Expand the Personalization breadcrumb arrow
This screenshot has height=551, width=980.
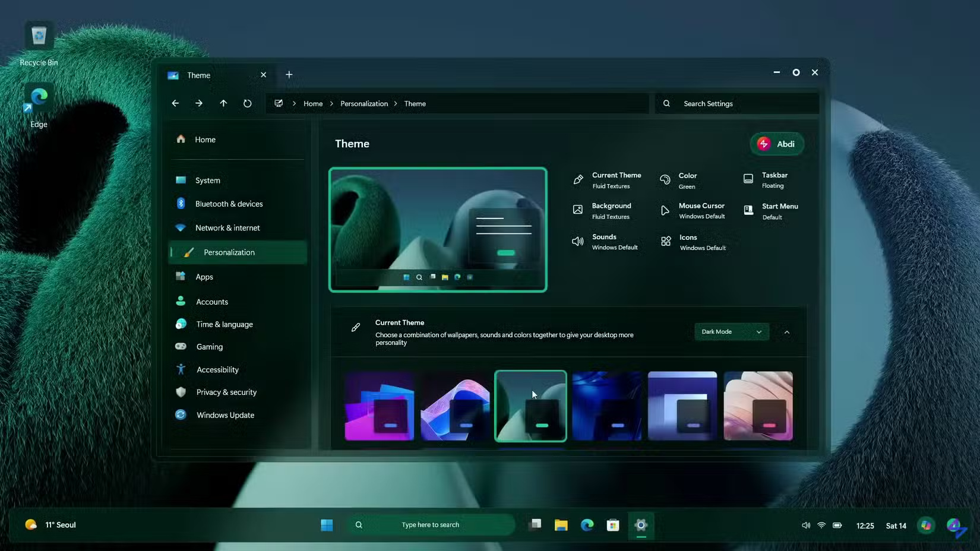pos(395,103)
